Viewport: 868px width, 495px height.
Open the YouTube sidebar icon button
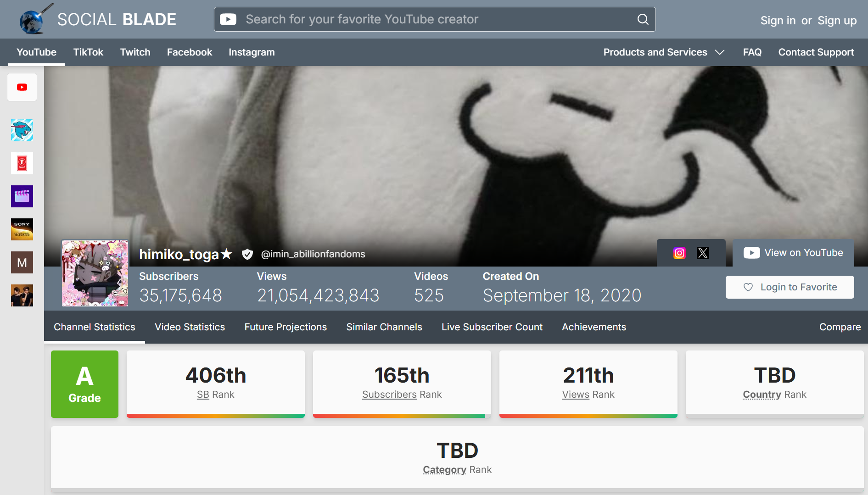coord(22,87)
